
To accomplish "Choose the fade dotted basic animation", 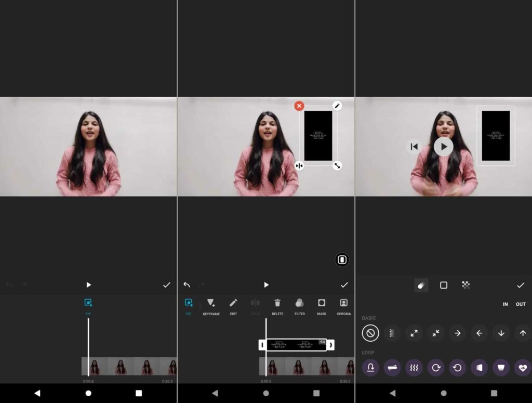I will pos(392,333).
